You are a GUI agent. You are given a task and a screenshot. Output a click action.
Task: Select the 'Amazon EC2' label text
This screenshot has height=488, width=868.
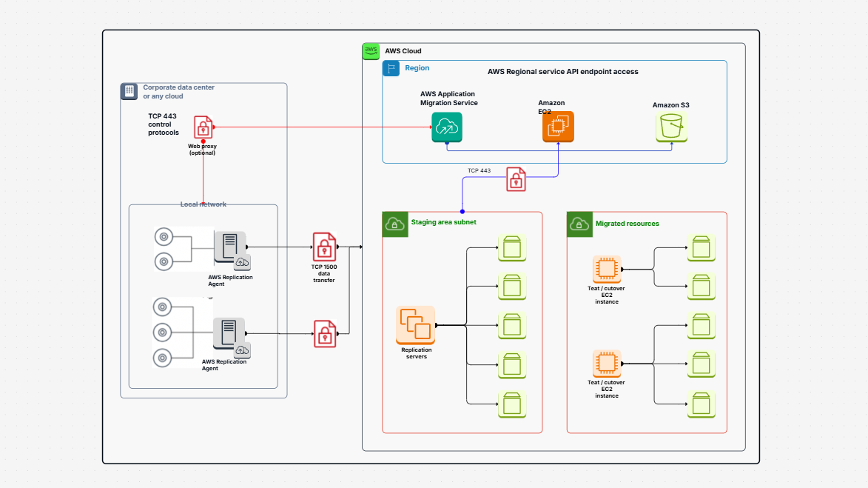point(551,107)
